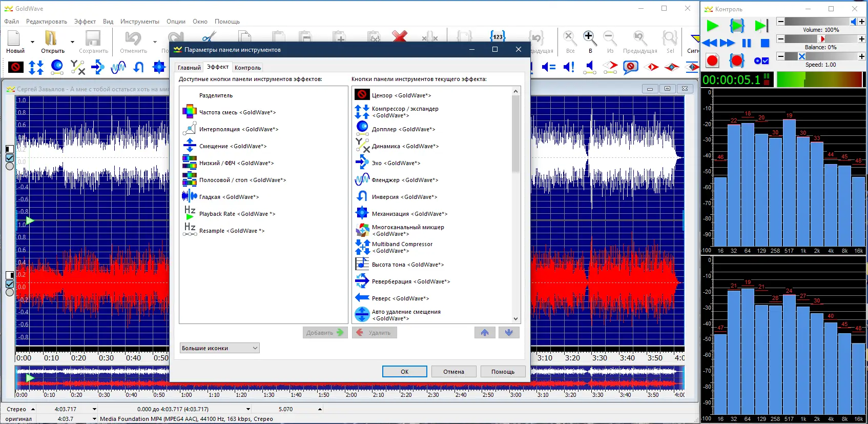Click the Отмена button
The height and width of the screenshot is (424, 868).
pos(453,372)
